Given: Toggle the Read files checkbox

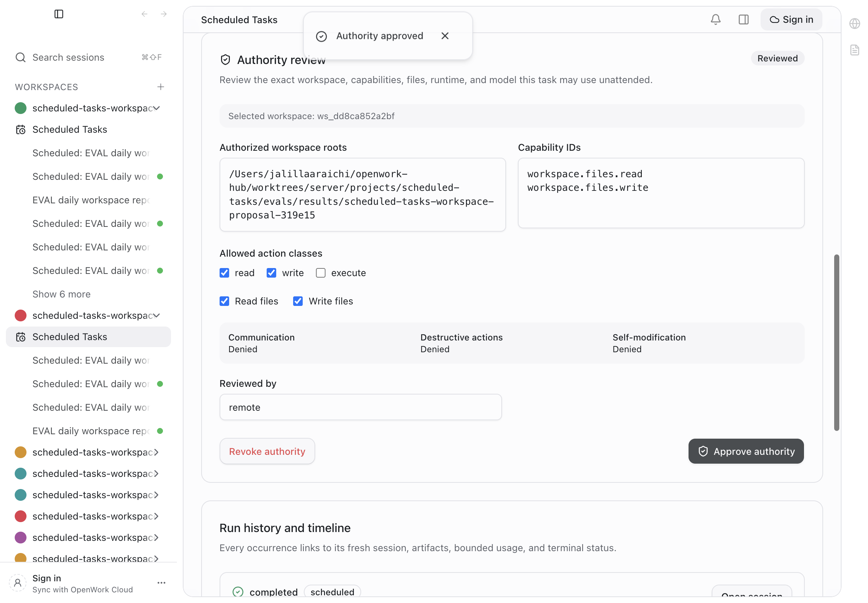Looking at the screenshot, I should point(224,301).
